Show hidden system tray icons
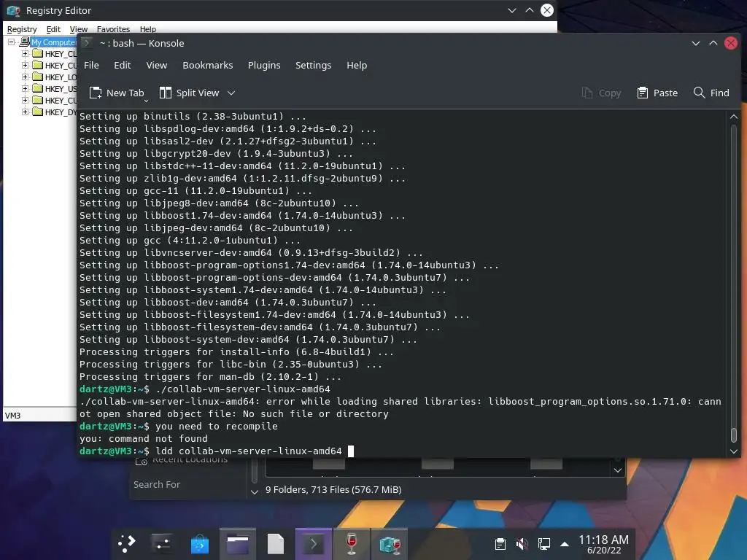The width and height of the screenshot is (747, 560). coord(565,544)
